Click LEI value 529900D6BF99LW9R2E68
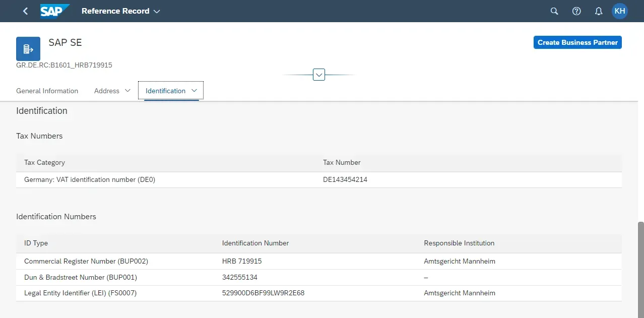 [x=264, y=293]
